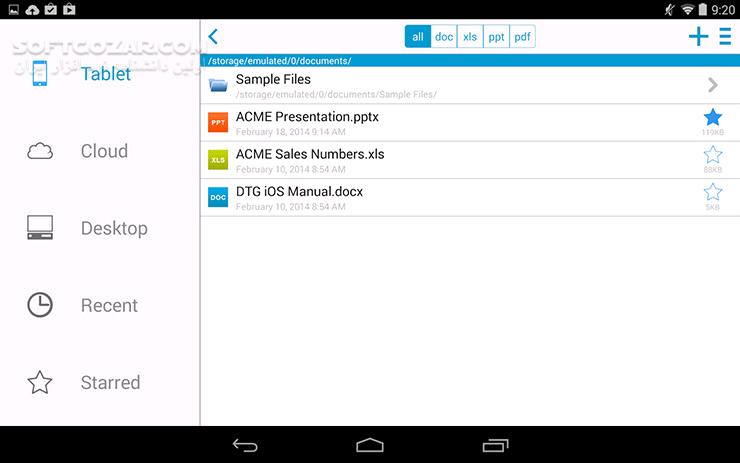Open the Desktop label in sidebar
Screen dimensions: 740x463
point(114,228)
